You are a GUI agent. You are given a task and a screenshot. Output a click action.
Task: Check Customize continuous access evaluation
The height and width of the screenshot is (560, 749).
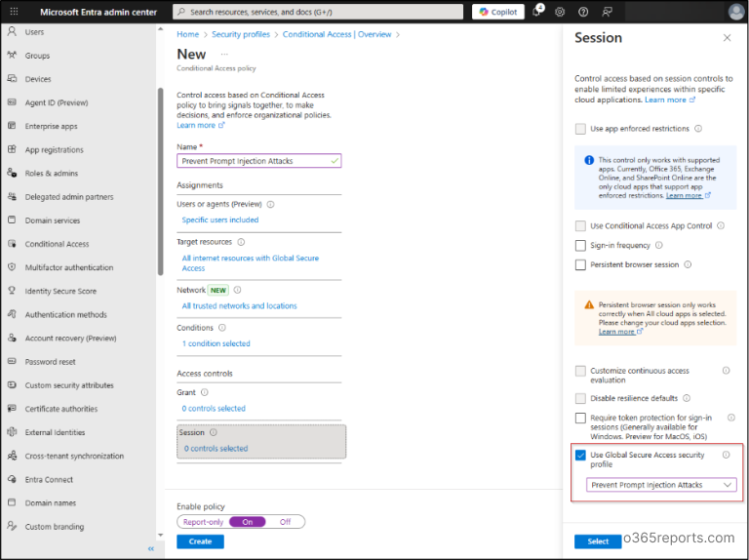[x=580, y=371]
